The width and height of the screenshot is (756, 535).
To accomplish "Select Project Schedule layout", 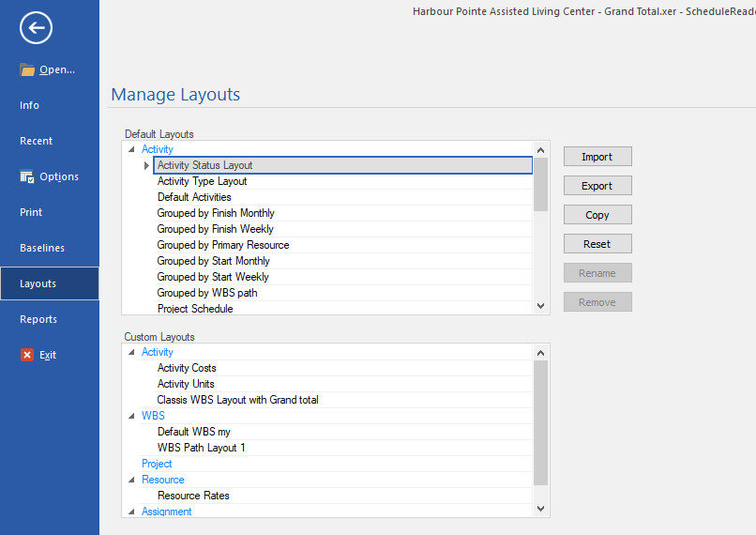I will coord(342,308).
